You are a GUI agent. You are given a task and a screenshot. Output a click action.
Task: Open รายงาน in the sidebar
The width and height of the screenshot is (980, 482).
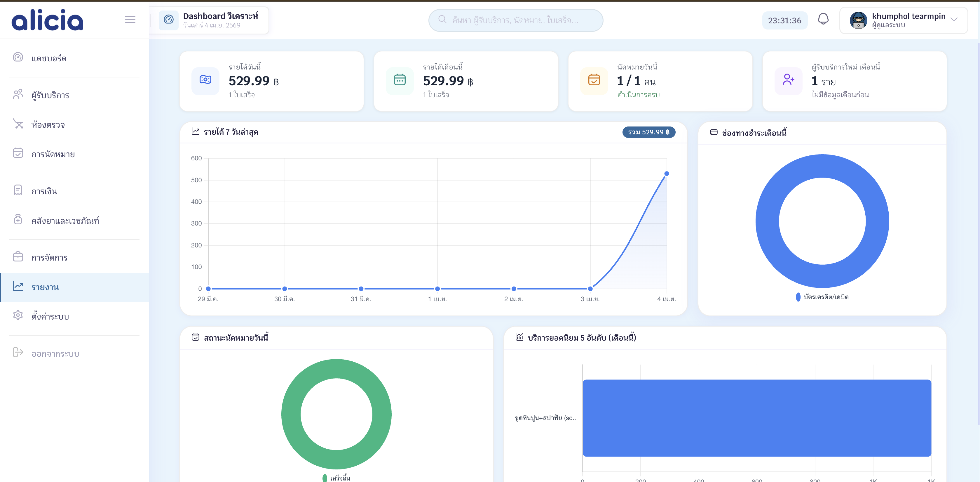tap(45, 287)
